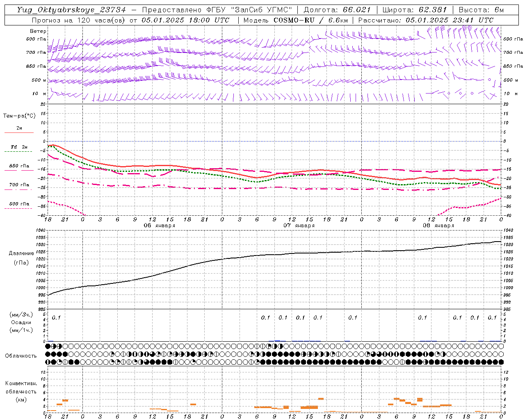Image resolution: width=525 pixels, height=420 pixels.
Task: Click the computed time Рассчитано: 05.01.2025 23:41 UTC
Action: [x=426, y=20]
